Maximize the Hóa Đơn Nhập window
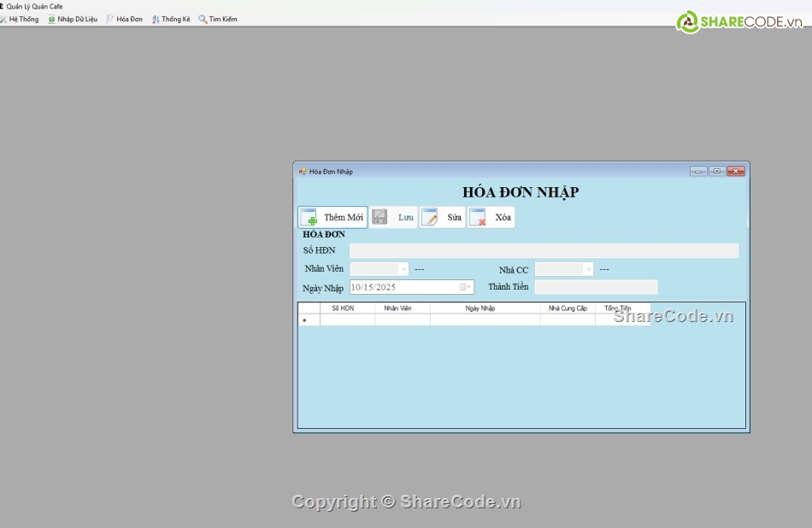 [717, 171]
